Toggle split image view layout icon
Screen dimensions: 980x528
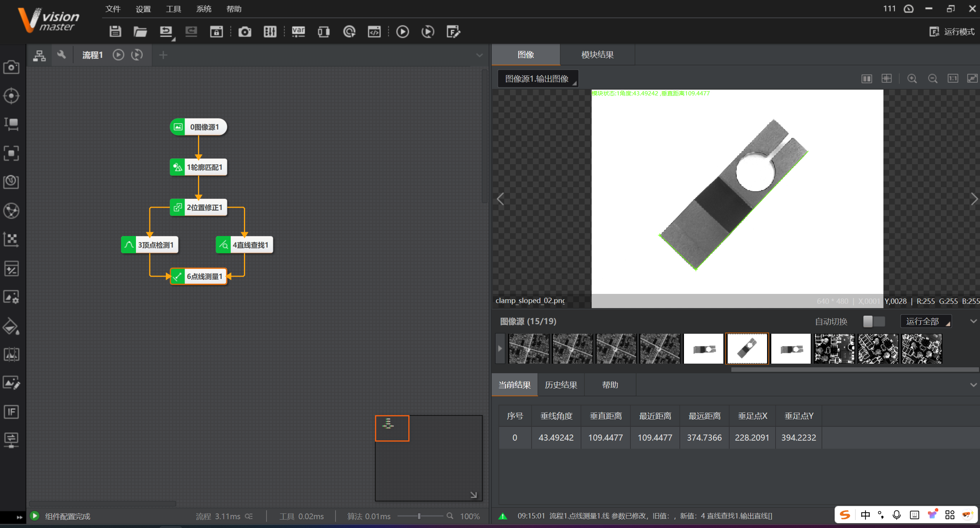[x=867, y=79]
